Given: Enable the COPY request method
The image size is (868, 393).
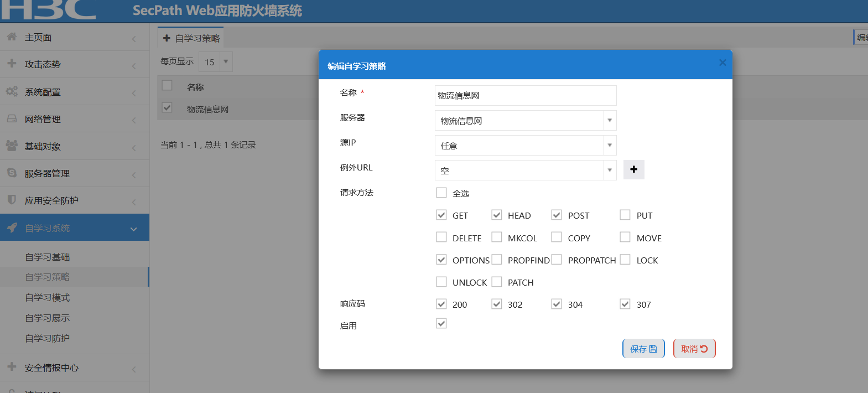Looking at the screenshot, I should tap(557, 237).
